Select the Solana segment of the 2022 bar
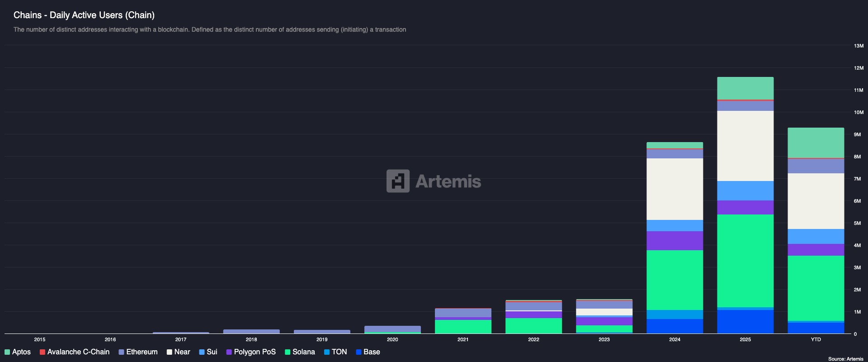This screenshot has width=868, height=362. click(x=534, y=326)
